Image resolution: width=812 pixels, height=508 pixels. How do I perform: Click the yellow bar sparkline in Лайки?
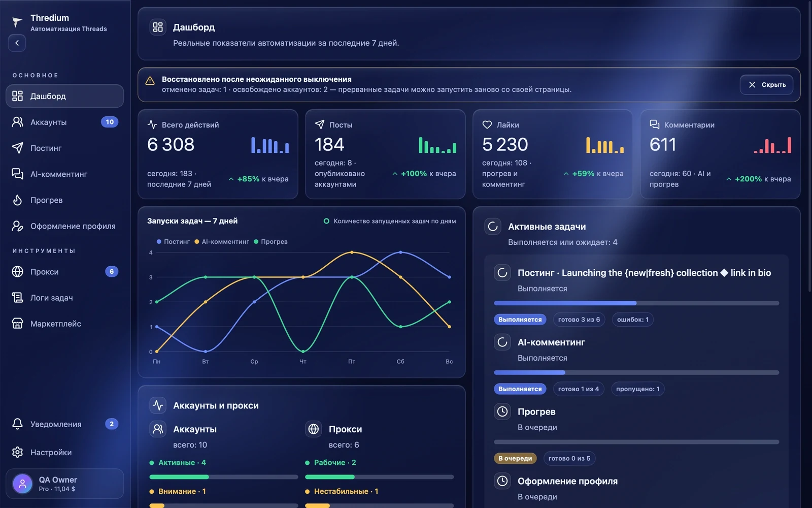pyautogui.click(x=605, y=145)
